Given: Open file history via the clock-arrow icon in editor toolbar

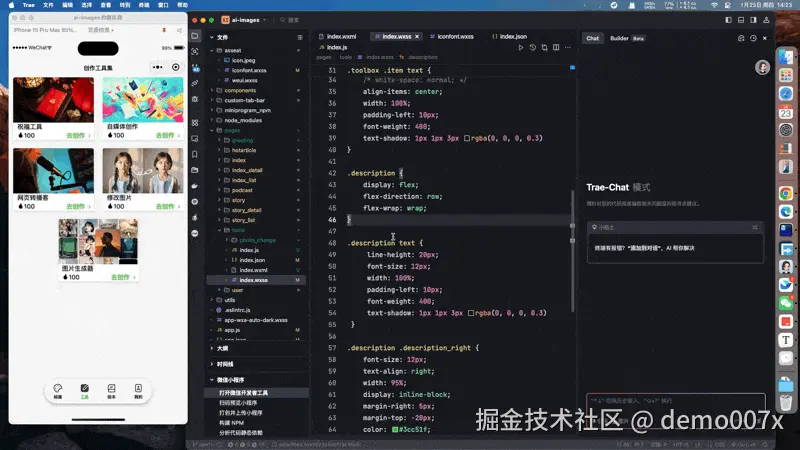Looking at the screenshot, I should pos(533,47).
